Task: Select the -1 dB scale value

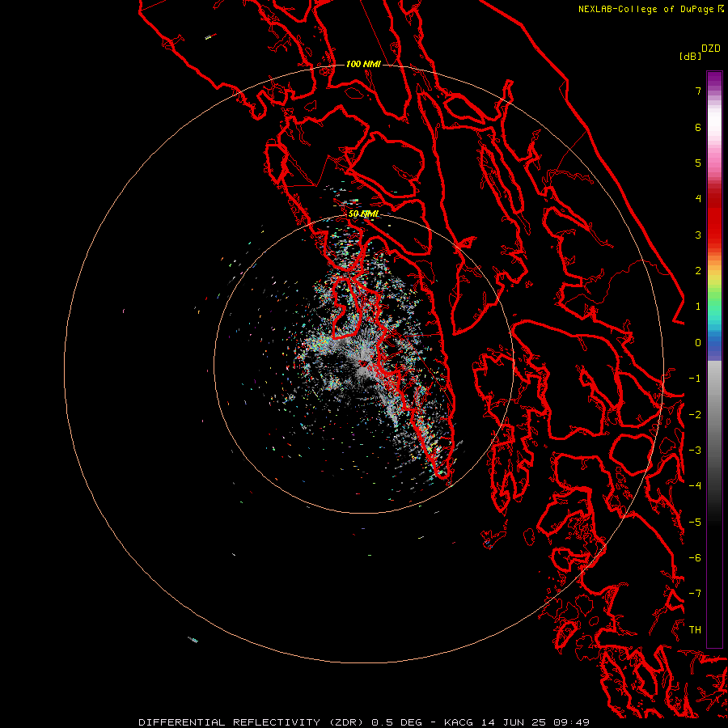Action: tap(695, 379)
